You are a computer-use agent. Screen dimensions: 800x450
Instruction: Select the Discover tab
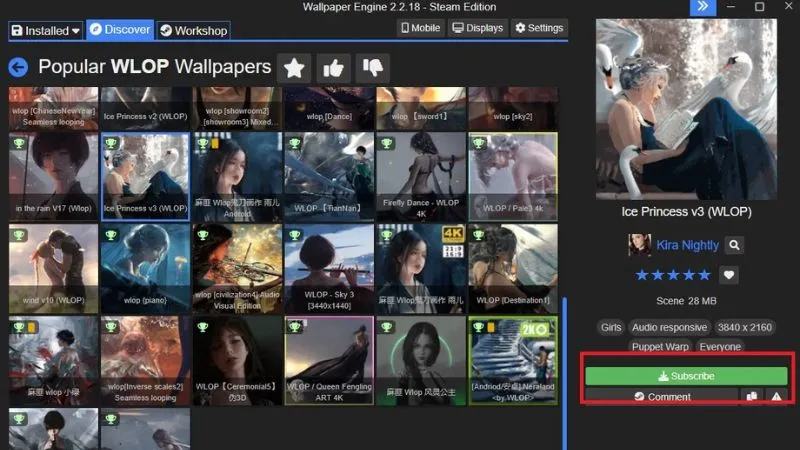click(120, 30)
